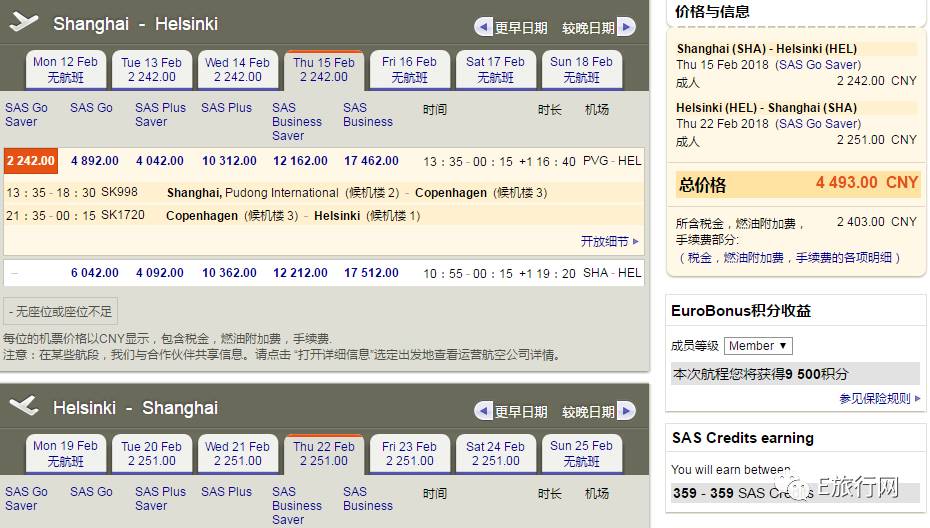The width and height of the screenshot is (930, 528).
Task: Select Sat 24 Feb 2 251.00 tab
Action: 495,453
